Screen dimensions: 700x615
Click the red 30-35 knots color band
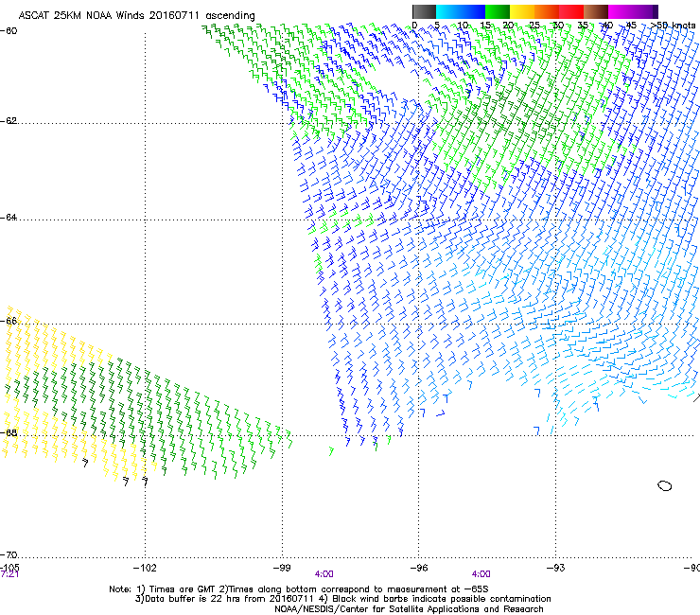point(571,11)
